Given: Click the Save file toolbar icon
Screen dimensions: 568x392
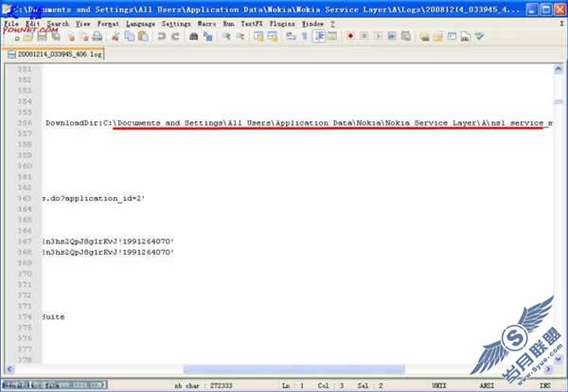Looking at the screenshot, I should [x=42, y=37].
